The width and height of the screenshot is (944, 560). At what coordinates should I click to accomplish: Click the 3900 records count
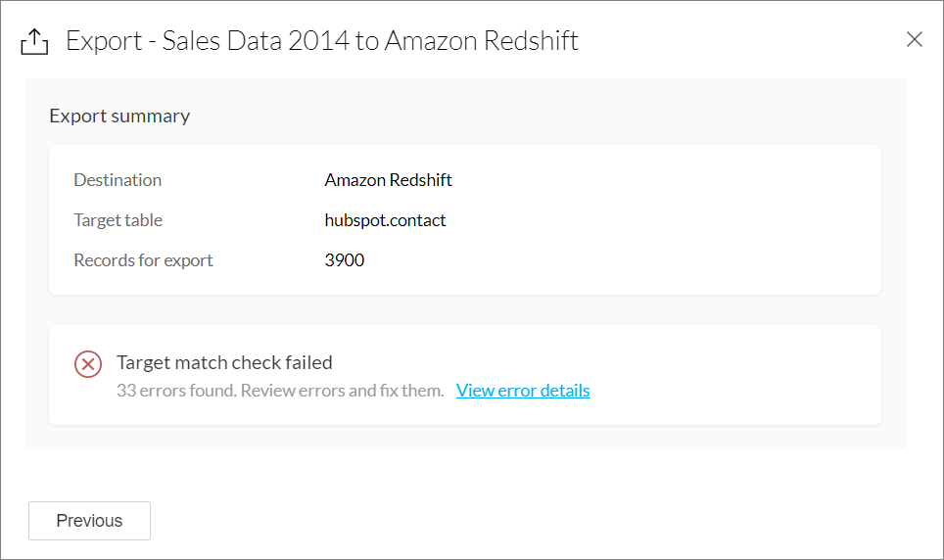(x=345, y=260)
